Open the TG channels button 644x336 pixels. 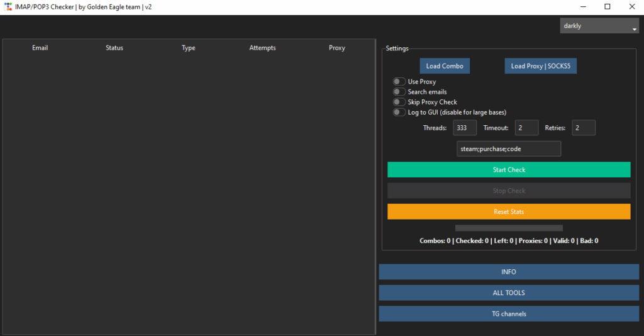[509, 313]
